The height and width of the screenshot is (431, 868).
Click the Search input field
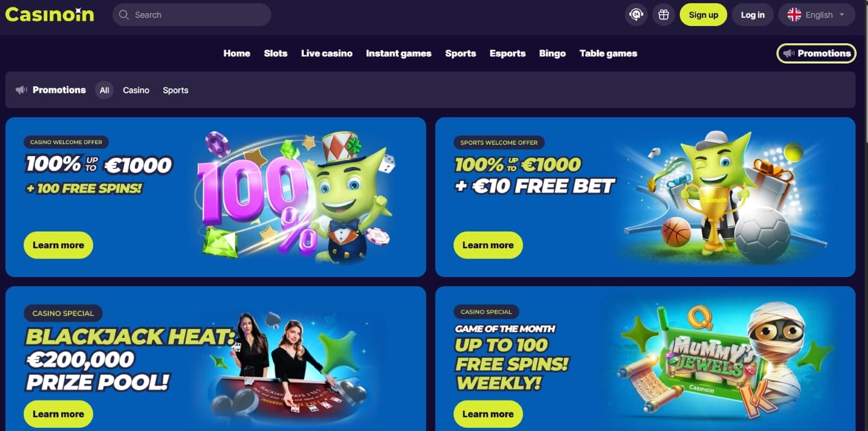point(192,15)
